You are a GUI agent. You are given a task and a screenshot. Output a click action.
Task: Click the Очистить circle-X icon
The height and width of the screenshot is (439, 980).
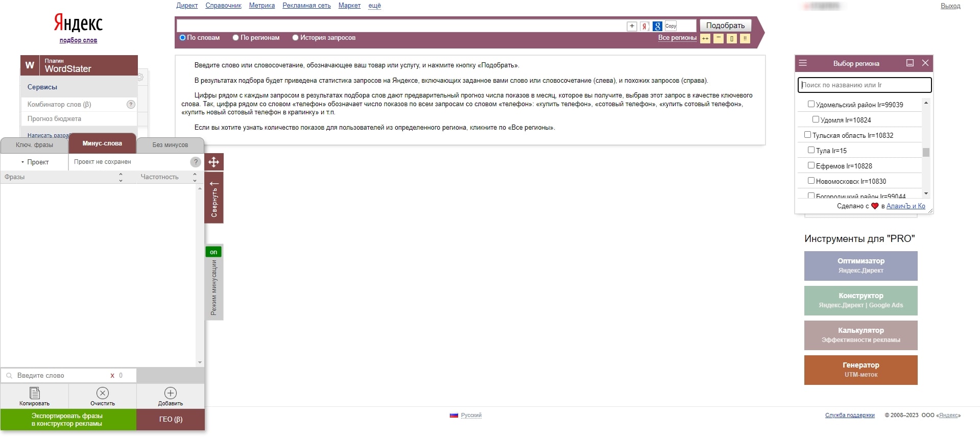click(x=103, y=393)
